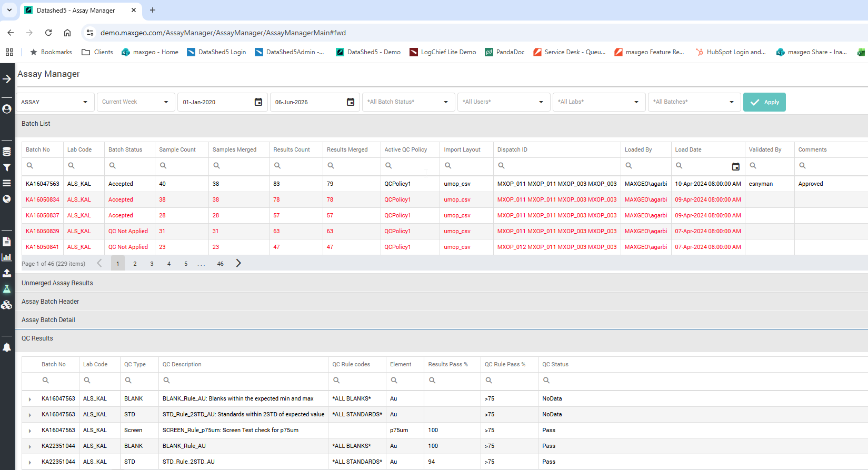This screenshot has height=470, width=868.
Task: Open the ASSAY type dropdown
Action: coord(55,102)
